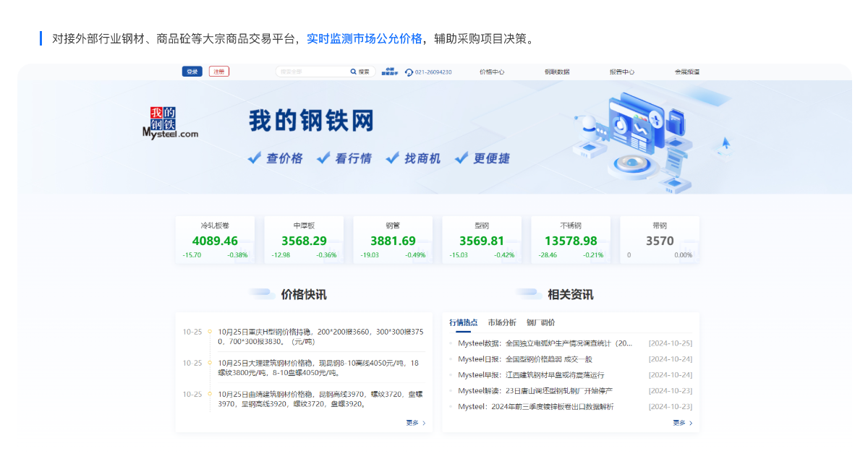Click the -12.98 change value
Viewport: 868px width, 472px height.
pyautogui.click(x=281, y=255)
